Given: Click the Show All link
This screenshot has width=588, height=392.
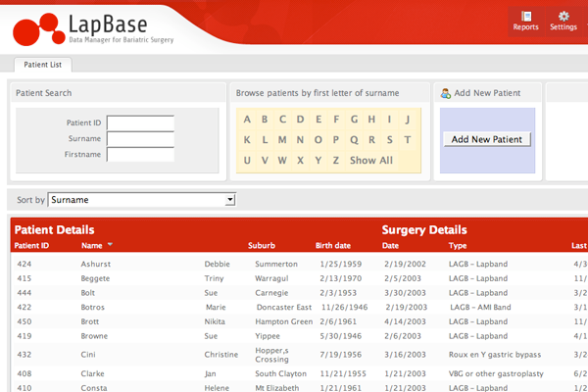Looking at the screenshot, I should pos(370,161).
